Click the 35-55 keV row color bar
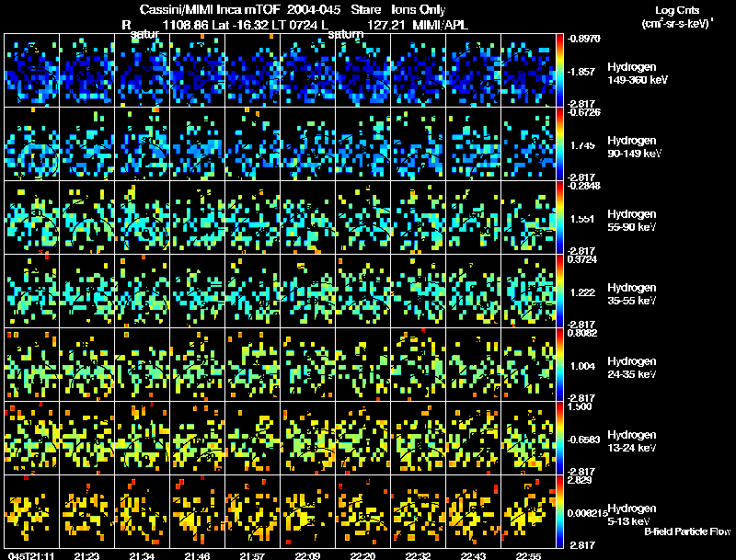The width and height of the screenshot is (736, 560). click(x=559, y=291)
